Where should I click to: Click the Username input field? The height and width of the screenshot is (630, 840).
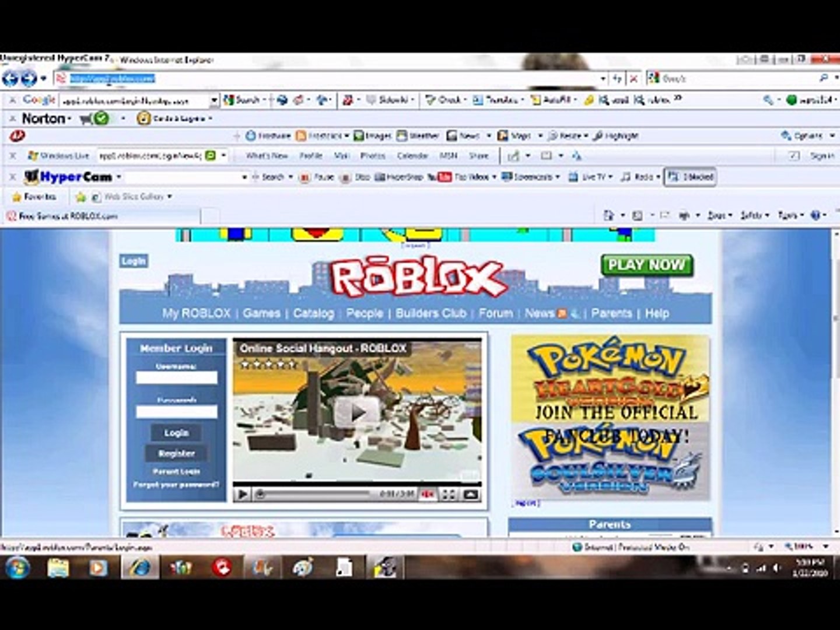pyautogui.click(x=176, y=378)
